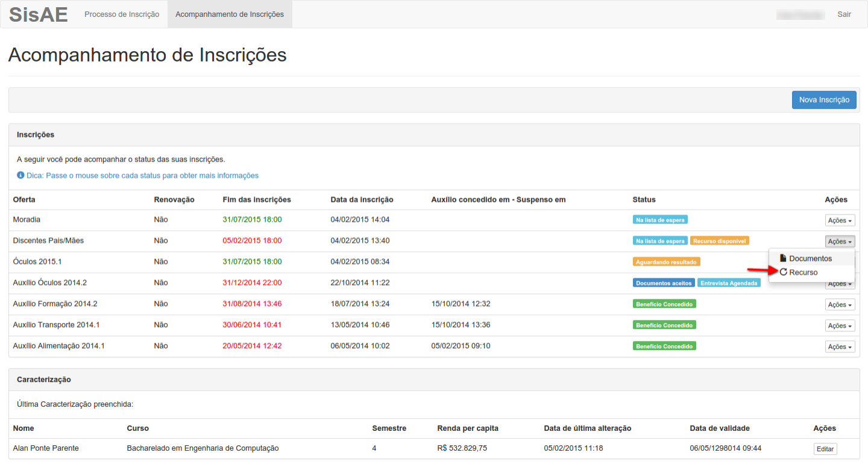Viewport: 868px width, 476px height.
Task: Click Benefício Concedido badge for Auxílio Alimentação 2014.1
Action: 664,346
